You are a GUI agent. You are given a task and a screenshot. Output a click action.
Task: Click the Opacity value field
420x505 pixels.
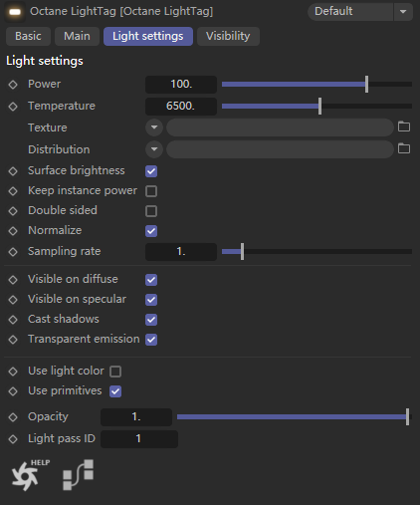point(136,417)
